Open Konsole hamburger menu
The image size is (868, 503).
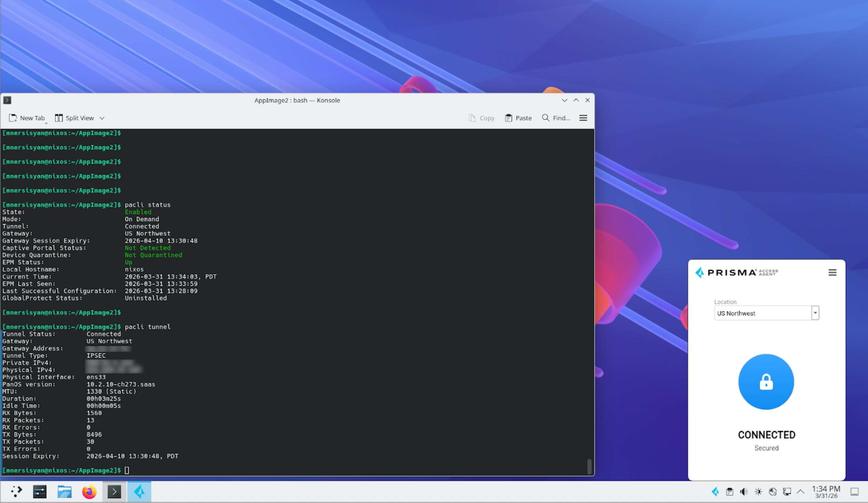[x=583, y=118]
